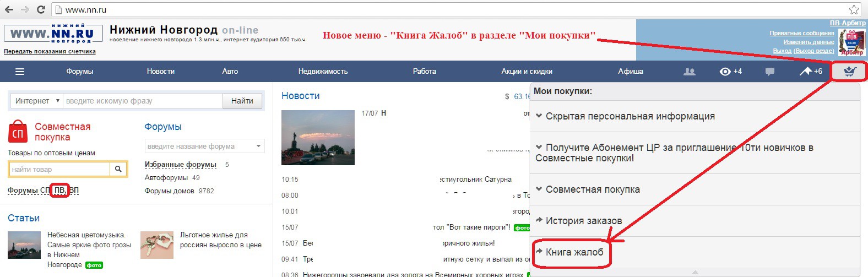Screen dimensions: 868x277
Task: Open the введите название форума dropdown
Action: tap(205, 146)
